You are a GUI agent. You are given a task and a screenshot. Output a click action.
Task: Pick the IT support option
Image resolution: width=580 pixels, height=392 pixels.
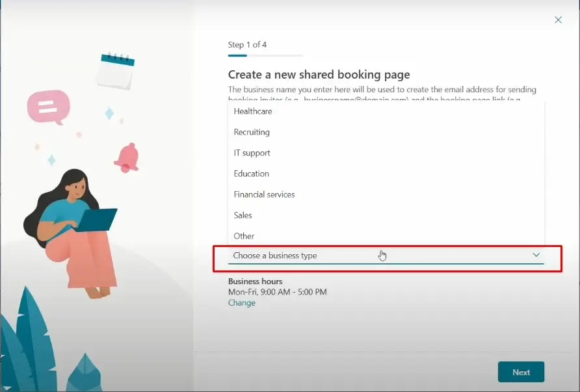pyautogui.click(x=252, y=153)
